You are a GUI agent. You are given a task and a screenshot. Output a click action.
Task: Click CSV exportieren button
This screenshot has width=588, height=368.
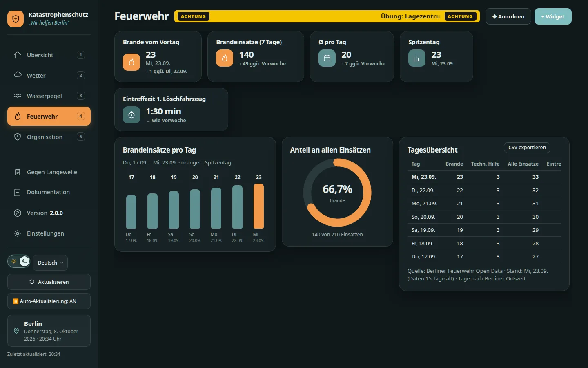coord(527,148)
